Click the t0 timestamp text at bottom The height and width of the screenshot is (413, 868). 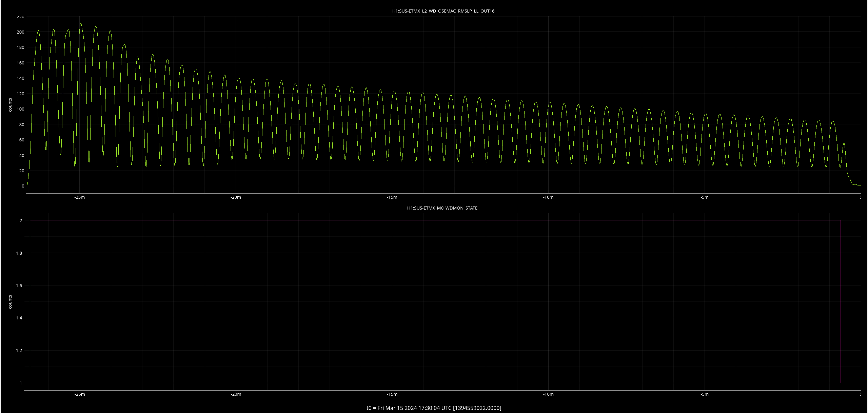point(434,408)
